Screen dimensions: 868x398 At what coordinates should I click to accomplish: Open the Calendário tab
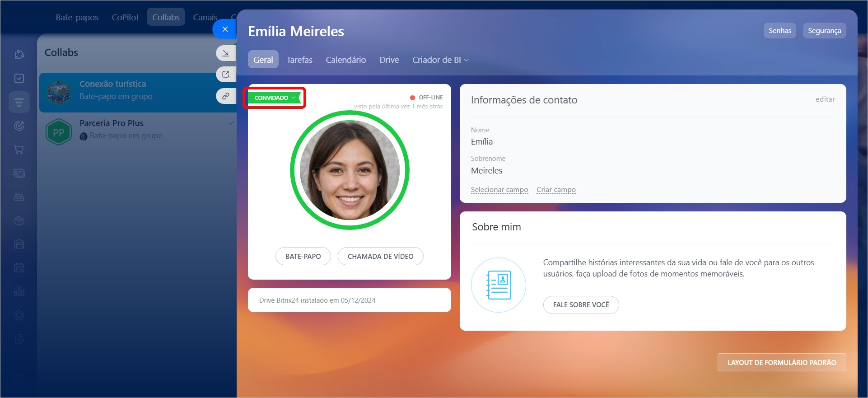(346, 60)
